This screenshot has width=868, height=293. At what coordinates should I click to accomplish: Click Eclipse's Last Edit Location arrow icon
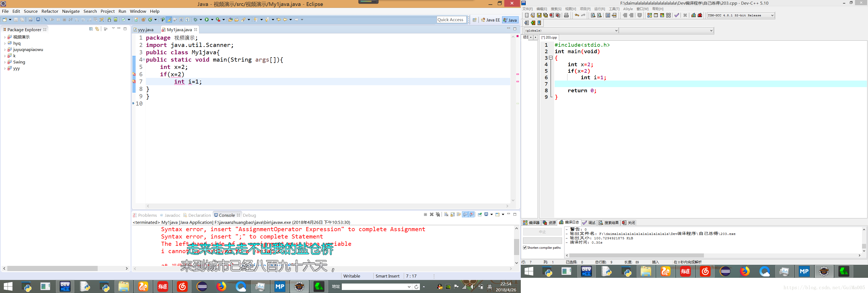[279, 20]
